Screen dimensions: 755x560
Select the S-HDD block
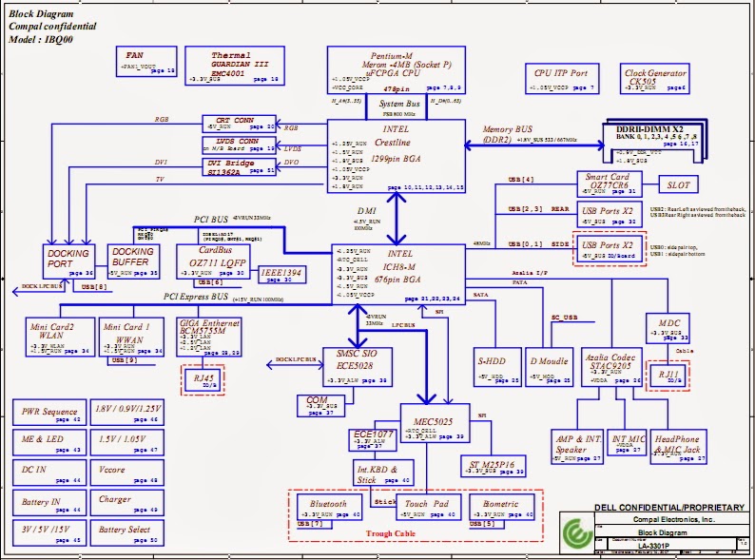point(497,367)
